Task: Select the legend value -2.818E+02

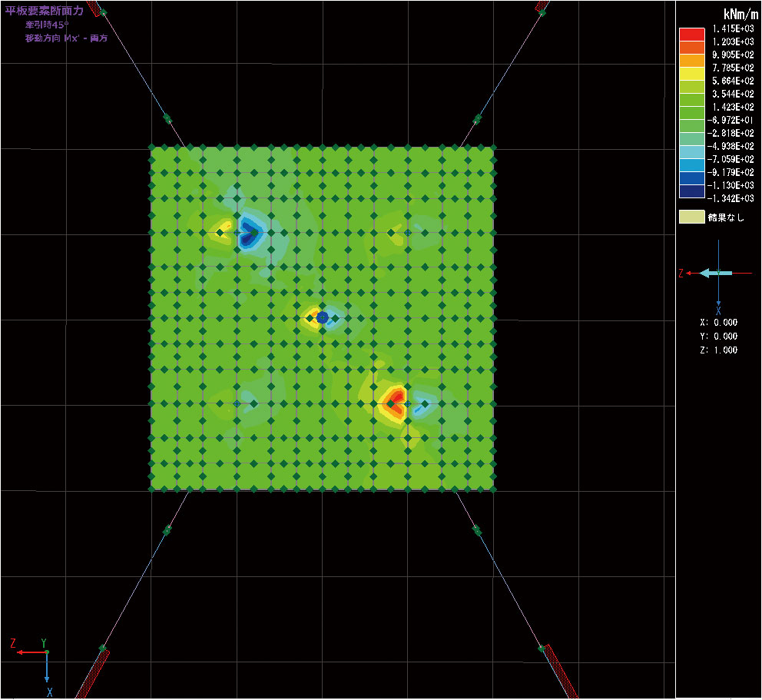Action: [731, 133]
